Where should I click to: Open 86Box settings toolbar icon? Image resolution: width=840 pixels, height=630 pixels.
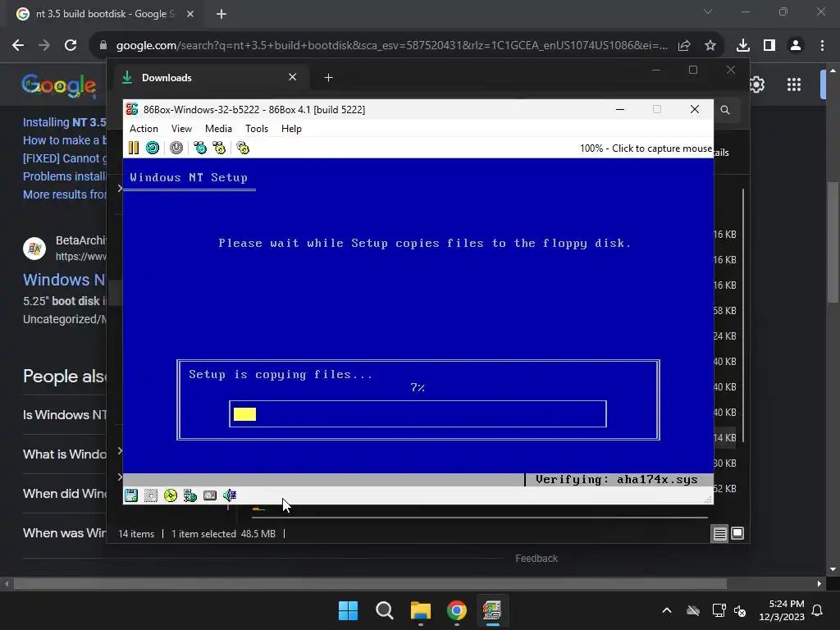coord(243,148)
